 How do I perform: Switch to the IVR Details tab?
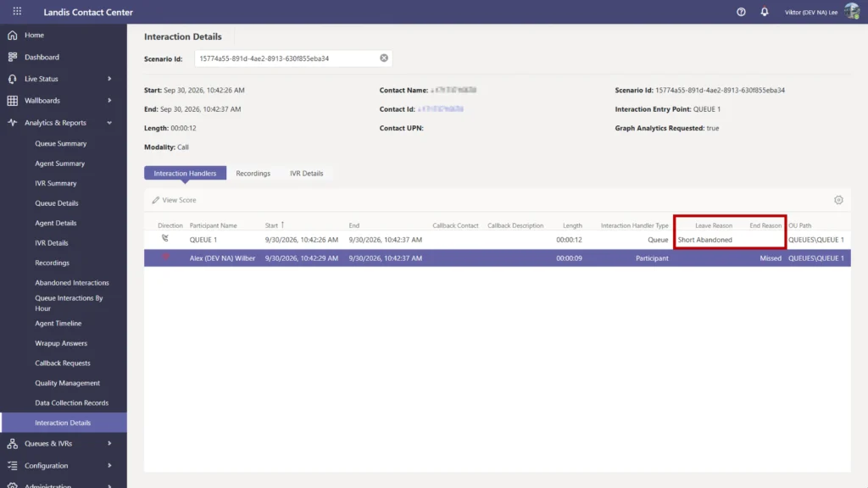[x=306, y=173]
